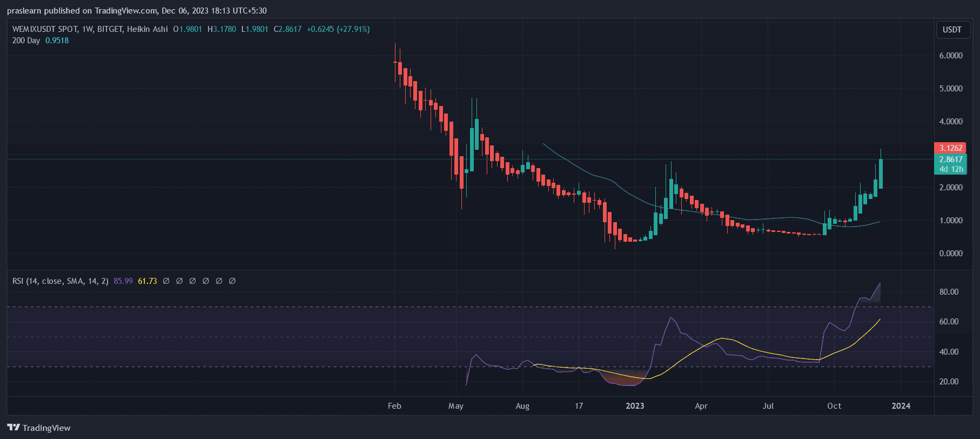The width and height of the screenshot is (980, 439).
Task: Click the 80.00 level on RSI scale
Action: click(949, 292)
